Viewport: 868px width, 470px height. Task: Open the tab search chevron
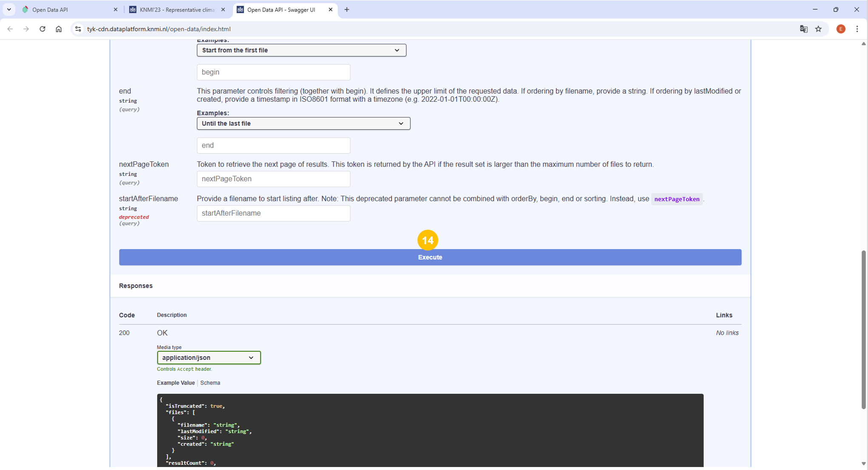pyautogui.click(x=9, y=9)
